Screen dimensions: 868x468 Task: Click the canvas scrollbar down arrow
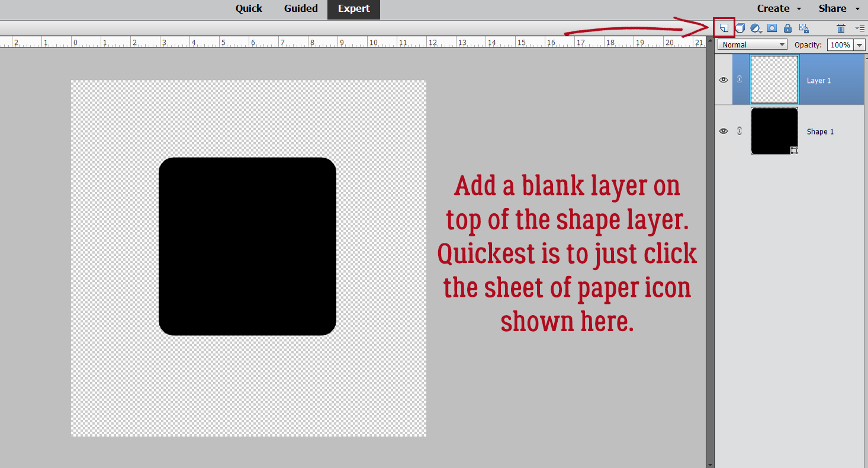(709, 464)
